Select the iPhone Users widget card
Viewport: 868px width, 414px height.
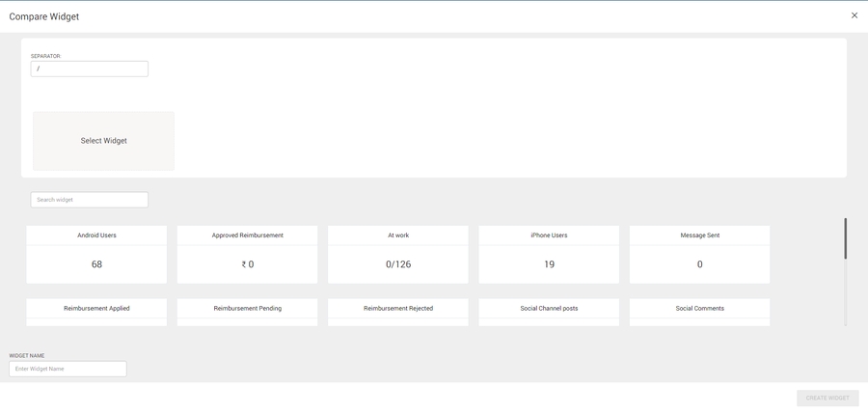(549, 255)
